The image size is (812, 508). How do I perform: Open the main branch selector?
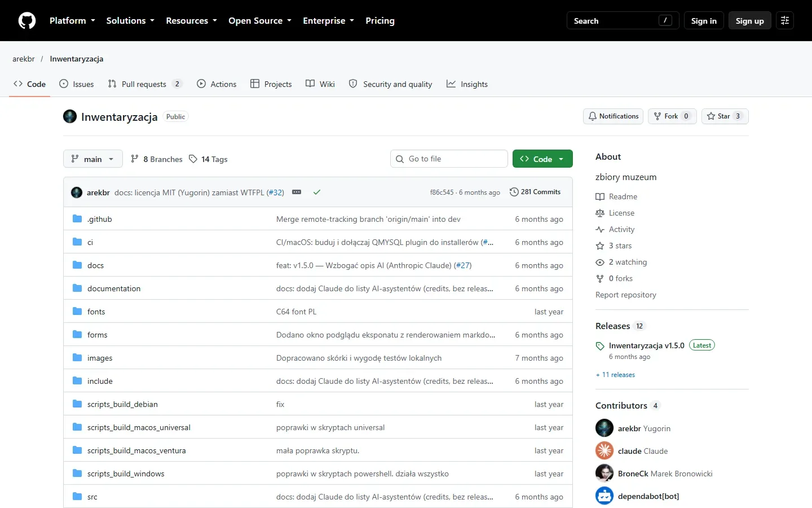pos(92,159)
